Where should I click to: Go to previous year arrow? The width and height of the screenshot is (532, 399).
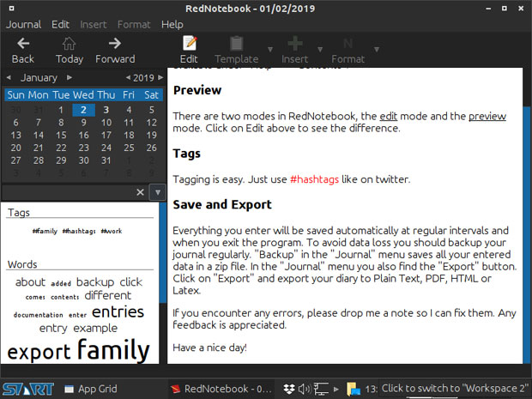pos(128,78)
